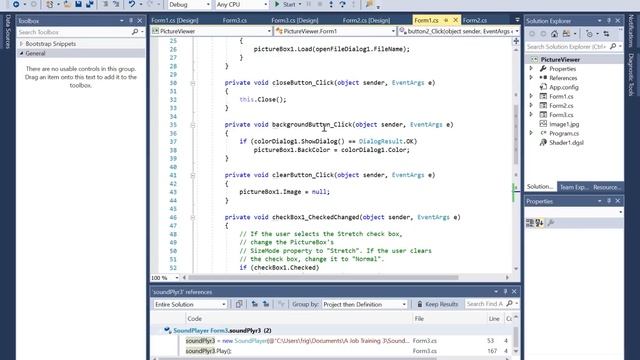
Task: Collapse the clearButton_Click method outline
Action: 193,175
